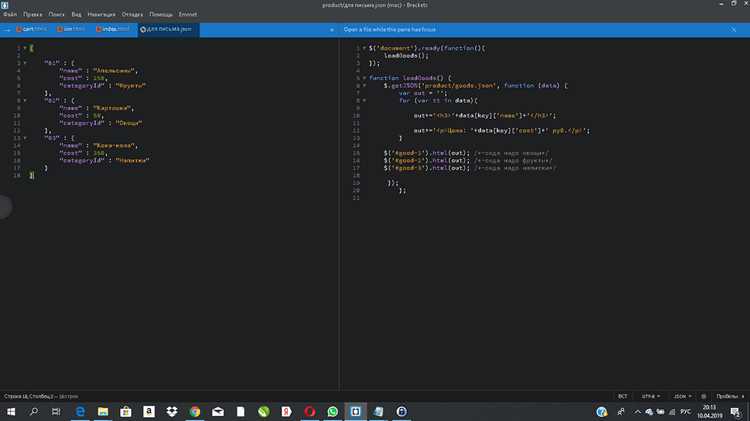Open the Action Center notifications icon
This screenshot has height=421, width=750.
[x=736, y=411]
